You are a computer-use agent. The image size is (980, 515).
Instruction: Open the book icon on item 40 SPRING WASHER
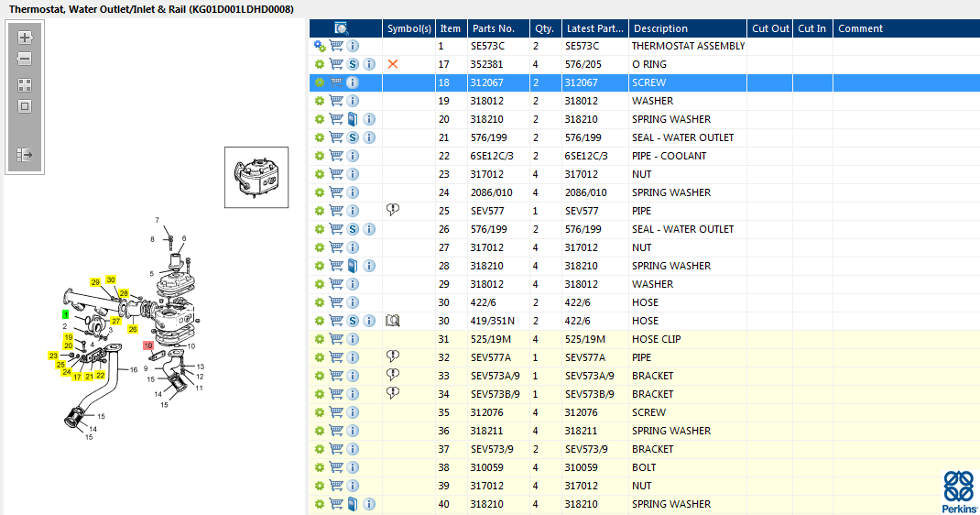(353, 504)
